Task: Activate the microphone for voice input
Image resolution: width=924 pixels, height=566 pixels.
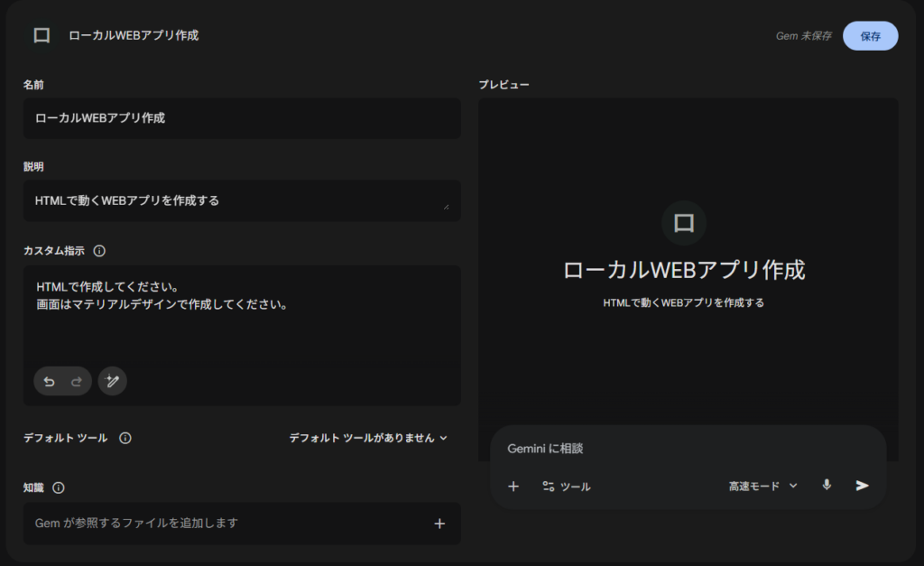Action: 827,485
